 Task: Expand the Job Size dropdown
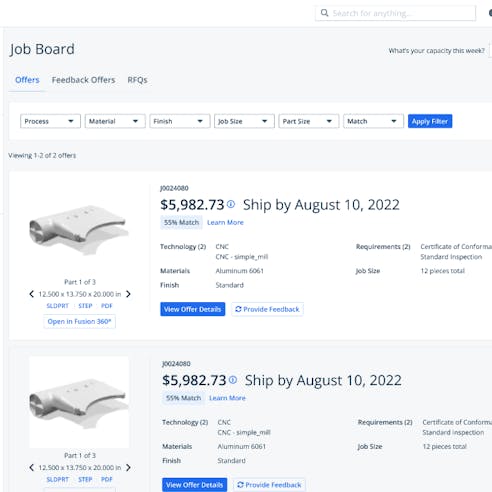point(244,121)
